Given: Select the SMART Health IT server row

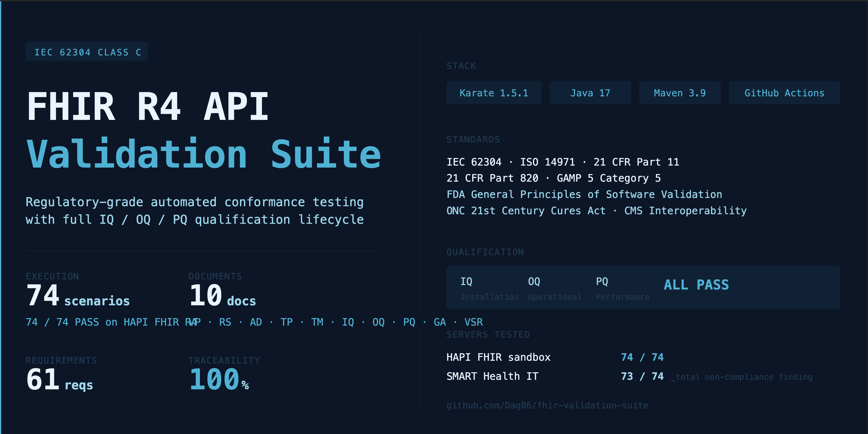Looking at the screenshot, I should click(492, 376).
